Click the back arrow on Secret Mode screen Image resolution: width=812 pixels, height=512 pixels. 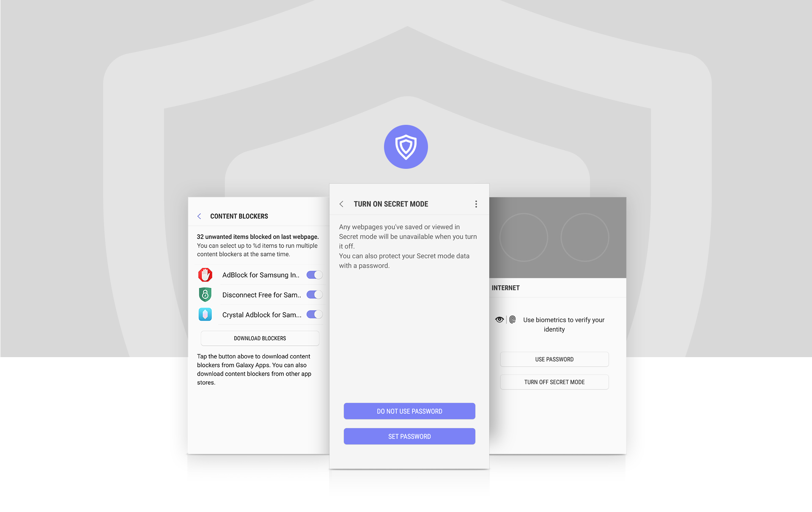click(x=343, y=204)
